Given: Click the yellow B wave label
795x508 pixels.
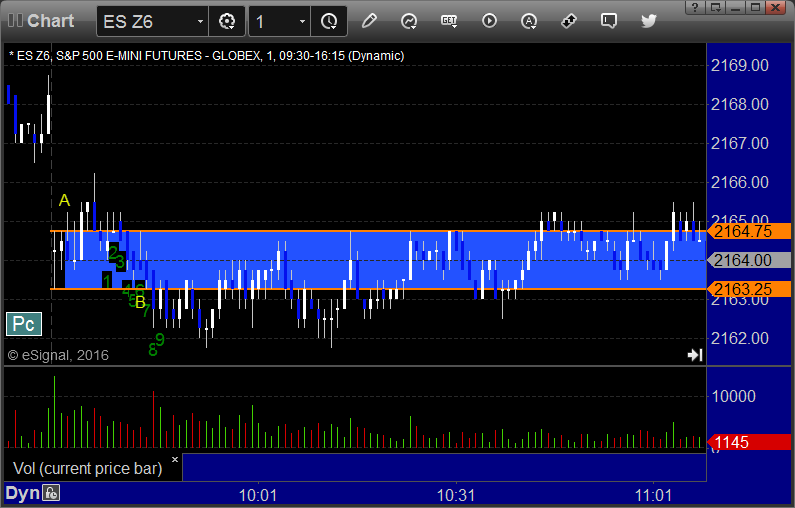Looking at the screenshot, I should 140,302.
